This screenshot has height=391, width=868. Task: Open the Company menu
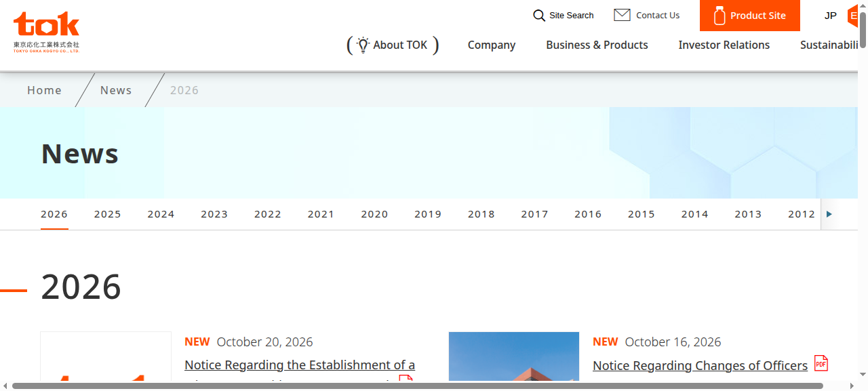tap(492, 45)
